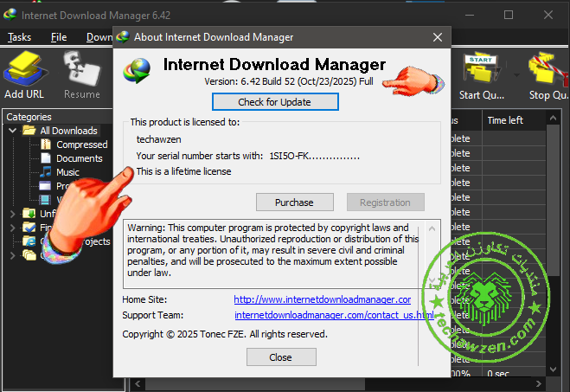Click the Copyright 2025 Tonec FZE text

click(225, 334)
